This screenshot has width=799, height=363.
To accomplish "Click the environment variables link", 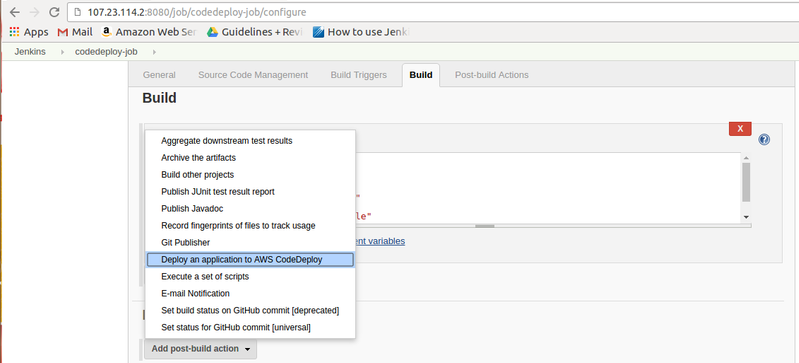I will coord(380,241).
